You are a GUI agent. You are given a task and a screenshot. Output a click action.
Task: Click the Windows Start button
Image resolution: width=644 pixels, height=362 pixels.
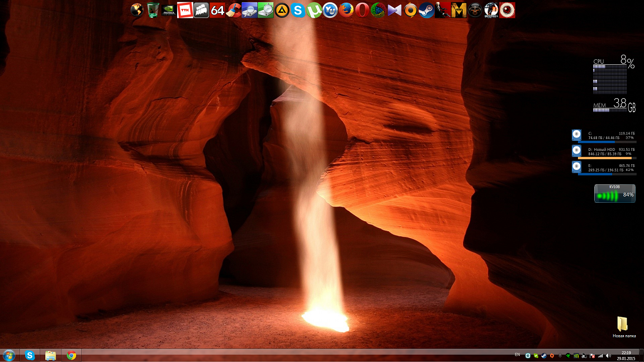[9, 355]
